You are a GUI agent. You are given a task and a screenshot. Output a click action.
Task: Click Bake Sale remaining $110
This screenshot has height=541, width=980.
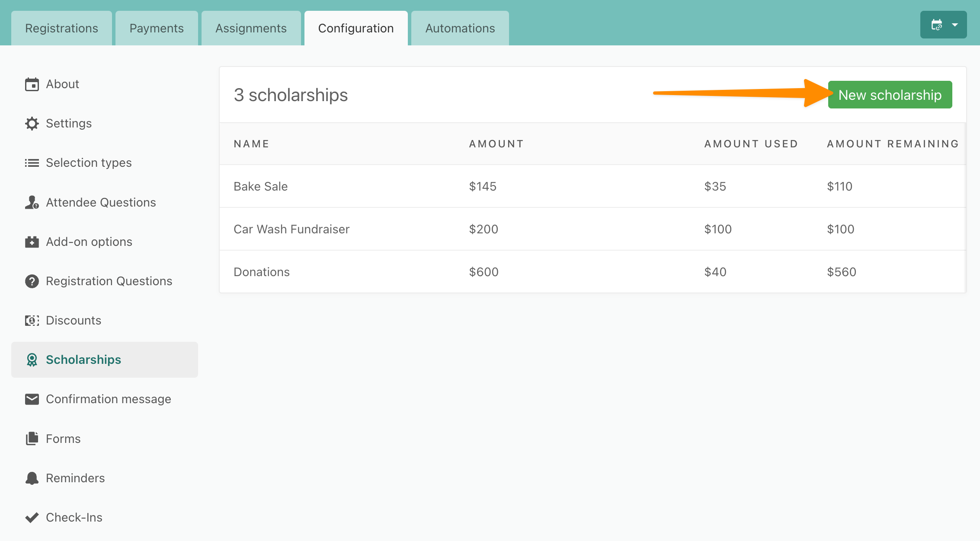click(x=839, y=186)
